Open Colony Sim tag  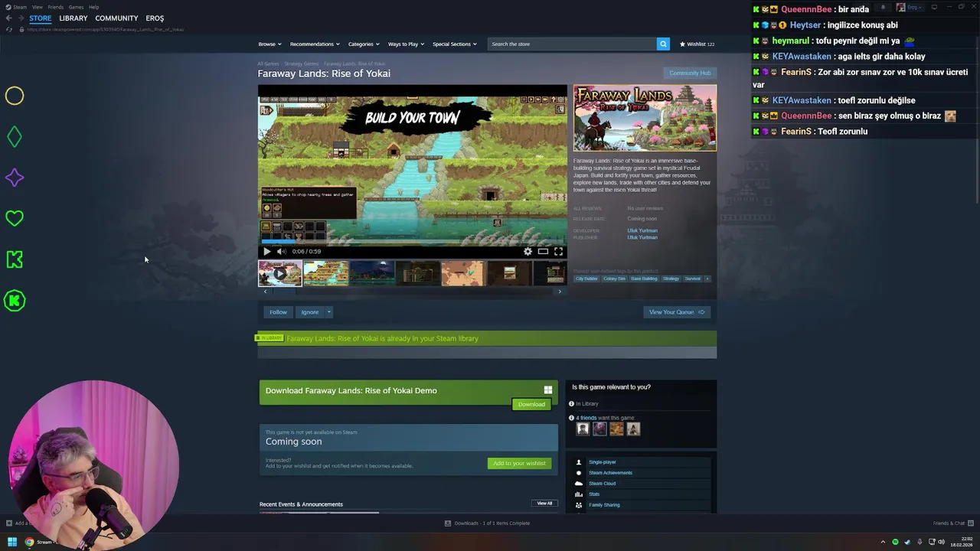614,279
